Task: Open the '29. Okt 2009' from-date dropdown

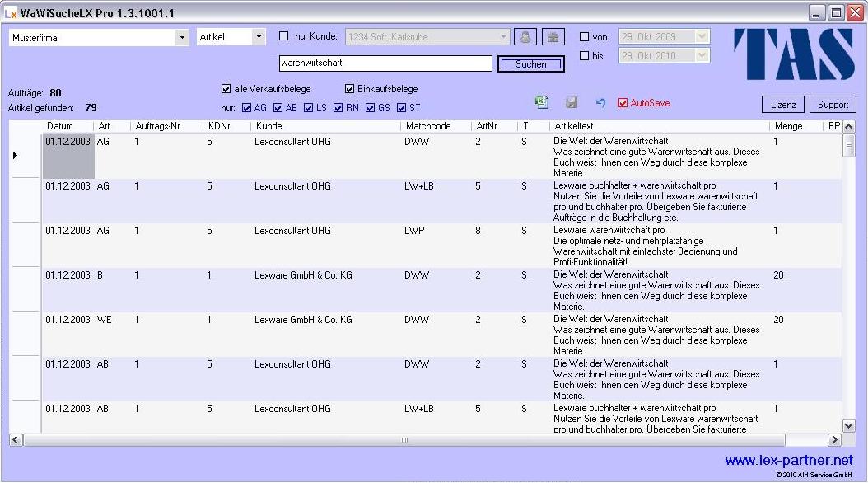Action: pos(702,36)
